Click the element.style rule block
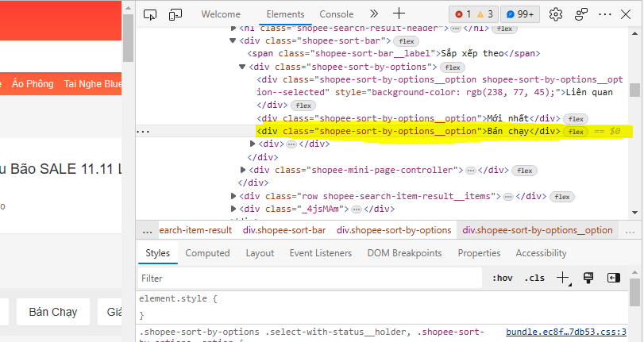644x342 pixels. [176, 307]
